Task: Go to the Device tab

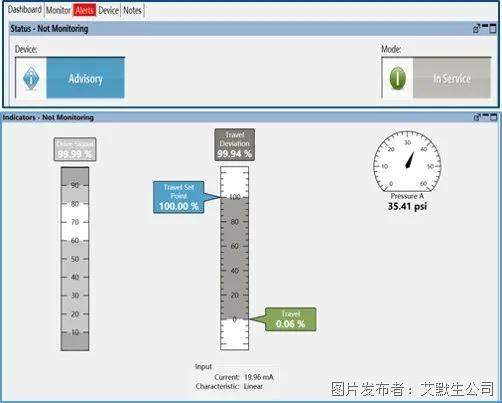Action: tap(109, 11)
